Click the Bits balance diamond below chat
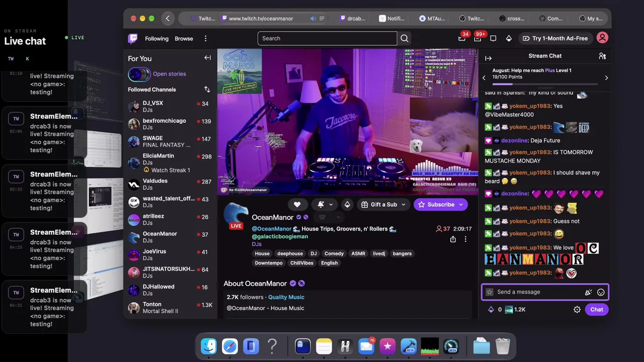Viewport: 644px width, 362px height. point(491,310)
